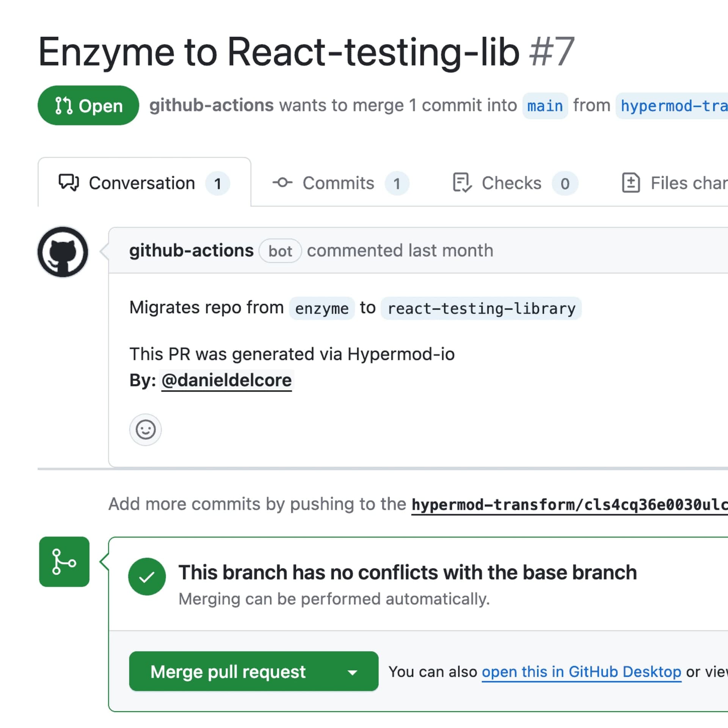Switch to the Checks tab
This screenshot has height=728, width=728.
(511, 183)
